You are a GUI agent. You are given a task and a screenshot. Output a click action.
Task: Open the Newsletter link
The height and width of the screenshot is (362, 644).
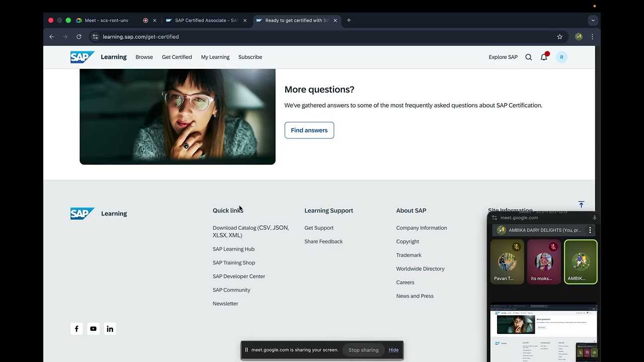(x=225, y=303)
